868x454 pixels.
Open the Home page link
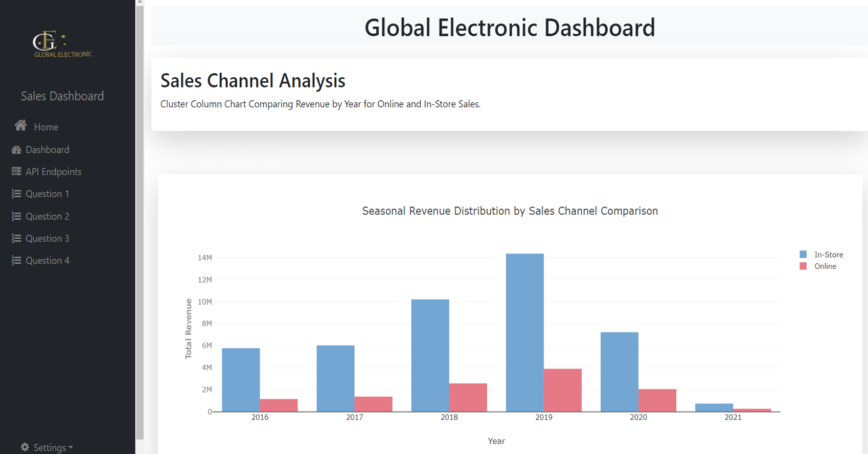pos(46,127)
